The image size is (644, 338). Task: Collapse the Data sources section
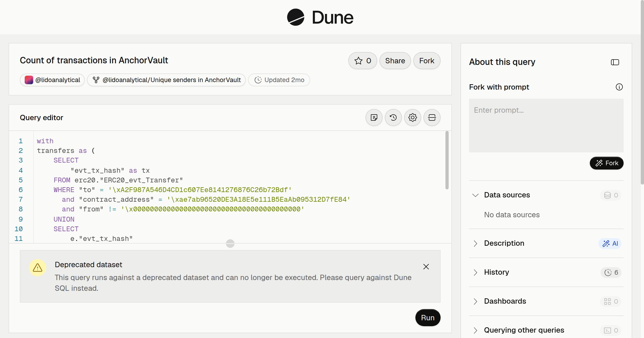[475, 195]
